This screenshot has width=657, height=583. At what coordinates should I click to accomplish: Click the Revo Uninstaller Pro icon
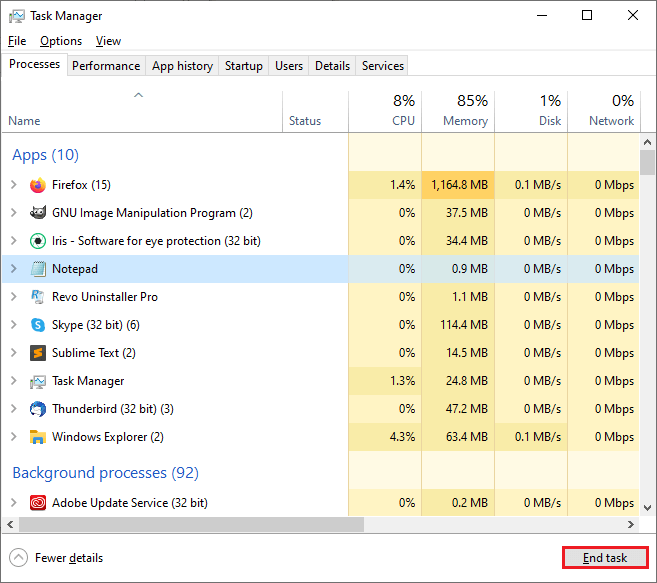(x=38, y=297)
